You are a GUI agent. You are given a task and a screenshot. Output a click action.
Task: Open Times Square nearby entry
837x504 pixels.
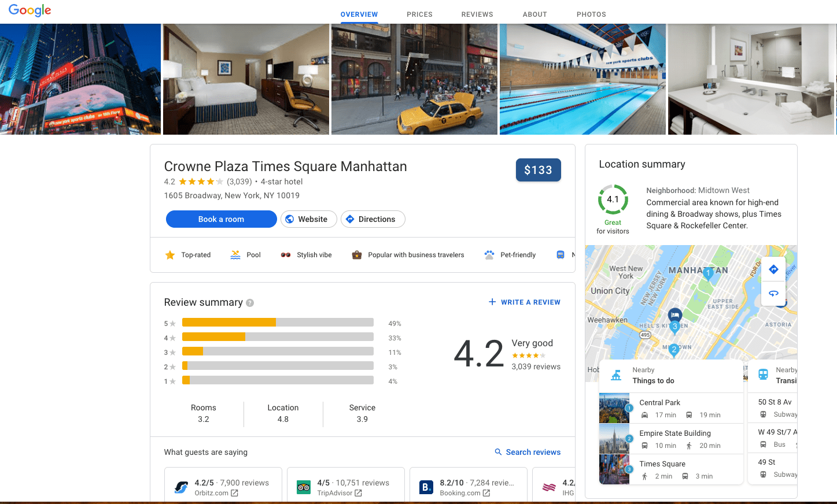671,469
